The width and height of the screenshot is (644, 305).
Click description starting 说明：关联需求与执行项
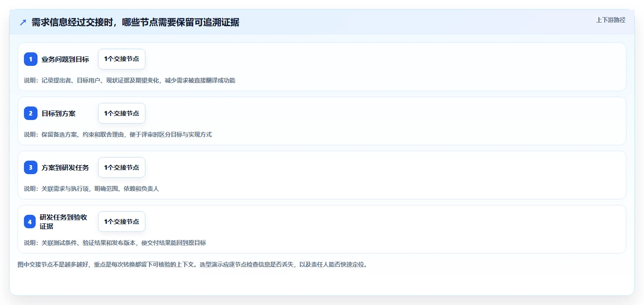91,189
